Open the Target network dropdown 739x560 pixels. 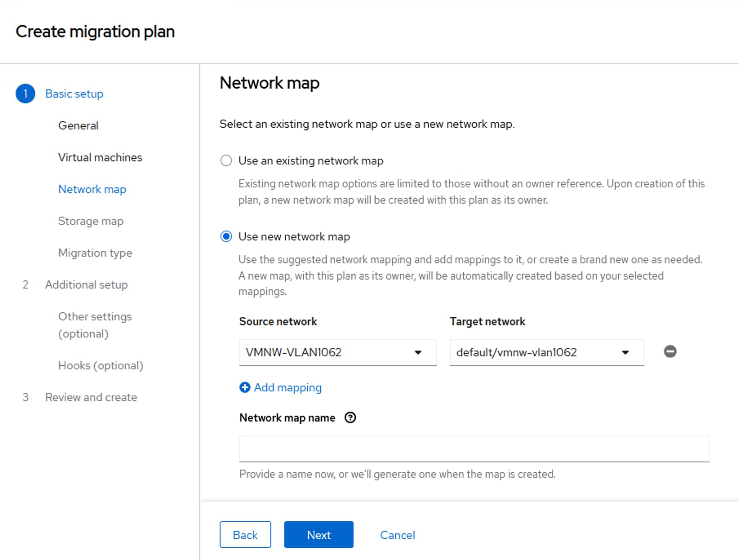tap(546, 352)
